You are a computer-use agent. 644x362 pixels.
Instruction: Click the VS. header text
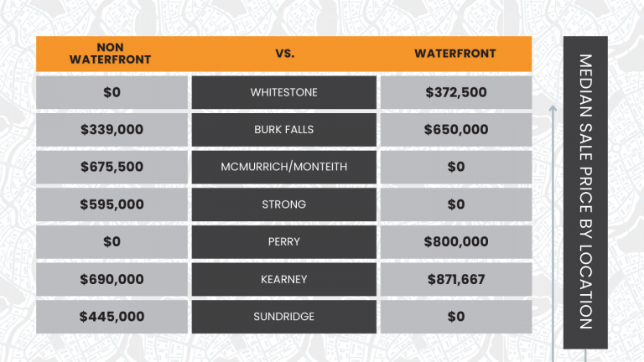284,54
